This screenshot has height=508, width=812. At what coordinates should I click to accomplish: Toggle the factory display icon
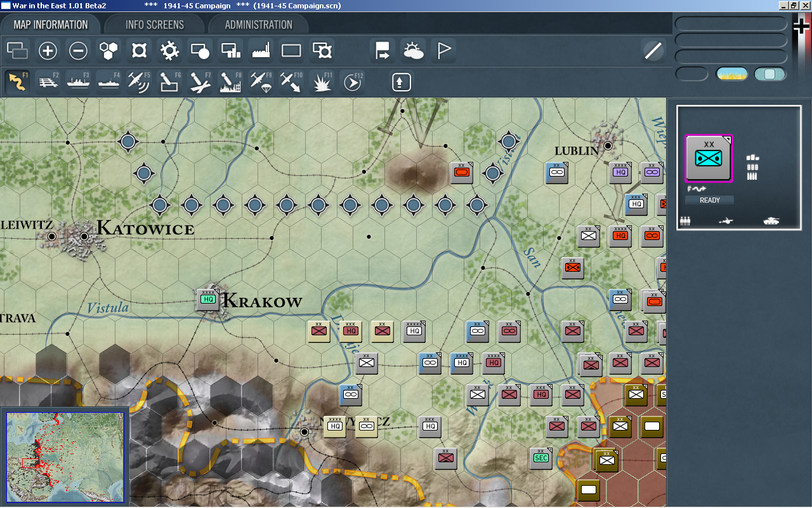point(261,50)
